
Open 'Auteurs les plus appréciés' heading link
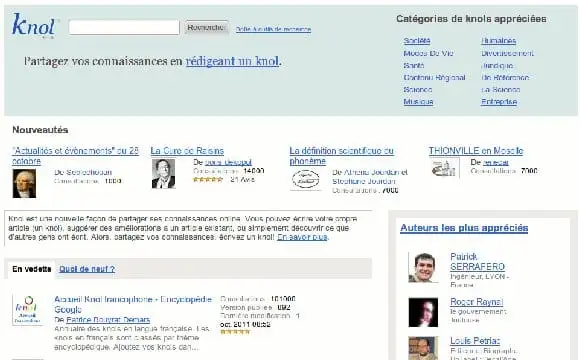click(464, 228)
